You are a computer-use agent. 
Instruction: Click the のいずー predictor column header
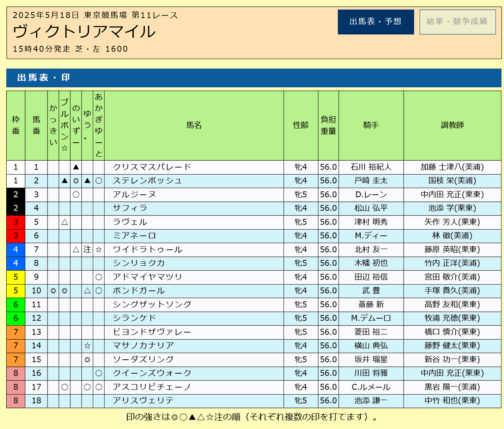point(76,126)
